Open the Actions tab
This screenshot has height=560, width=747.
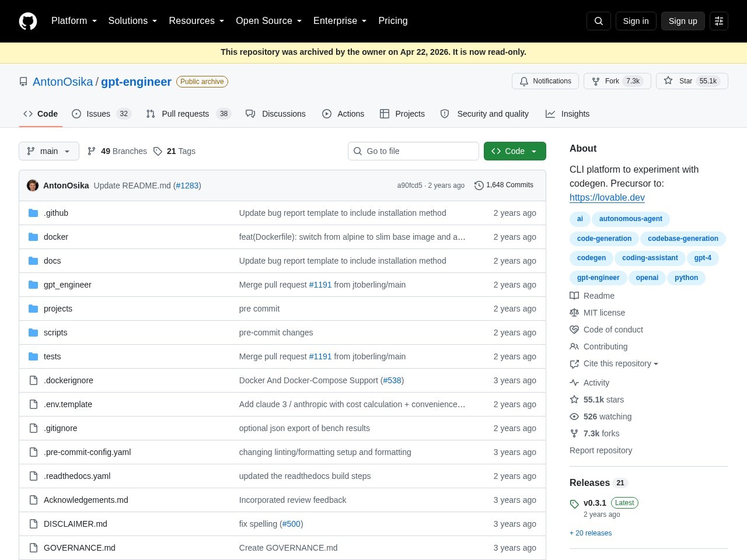coord(343,114)
